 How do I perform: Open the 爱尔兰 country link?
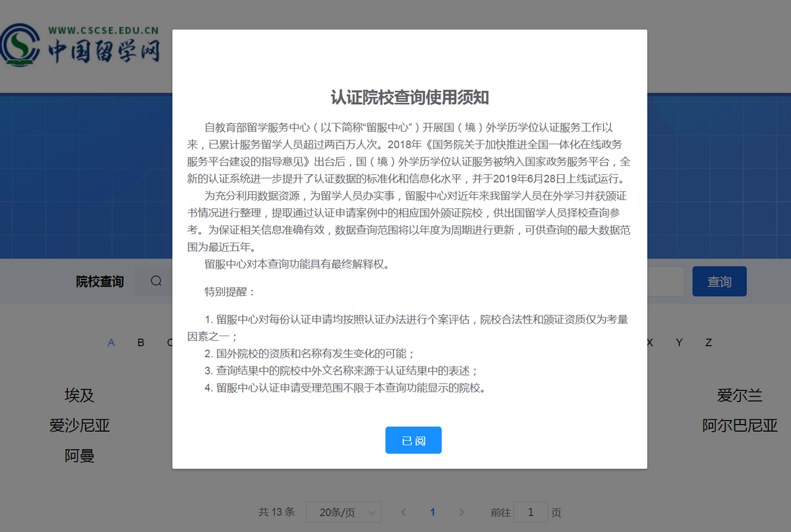[x=740, y=395]
